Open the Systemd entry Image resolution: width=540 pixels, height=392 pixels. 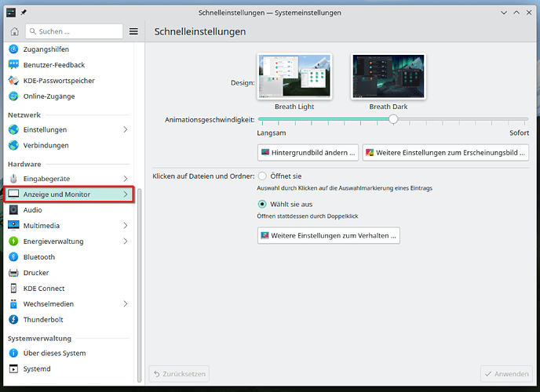point(69,368)
